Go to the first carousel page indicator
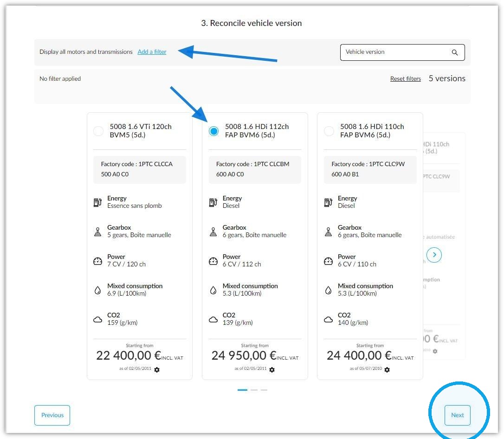 [x=242, y=390]
